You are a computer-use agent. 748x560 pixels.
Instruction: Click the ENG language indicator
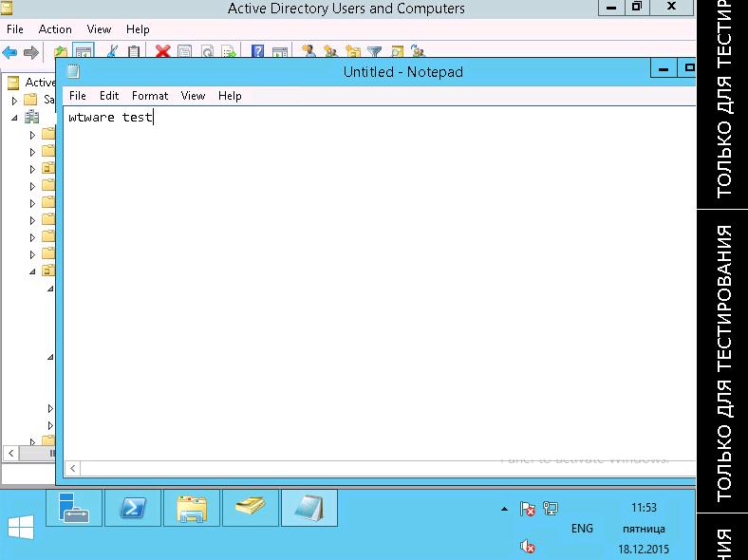582,529
